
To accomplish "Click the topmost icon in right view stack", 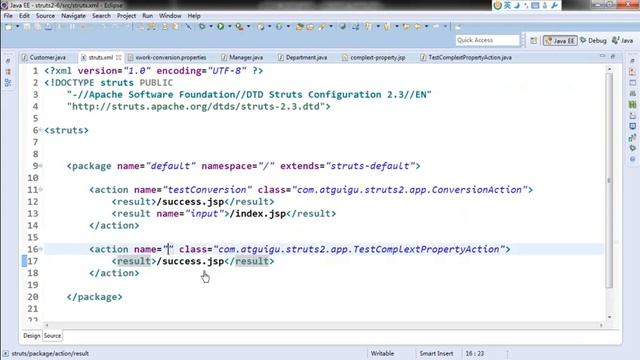I will tap(632, 61).
